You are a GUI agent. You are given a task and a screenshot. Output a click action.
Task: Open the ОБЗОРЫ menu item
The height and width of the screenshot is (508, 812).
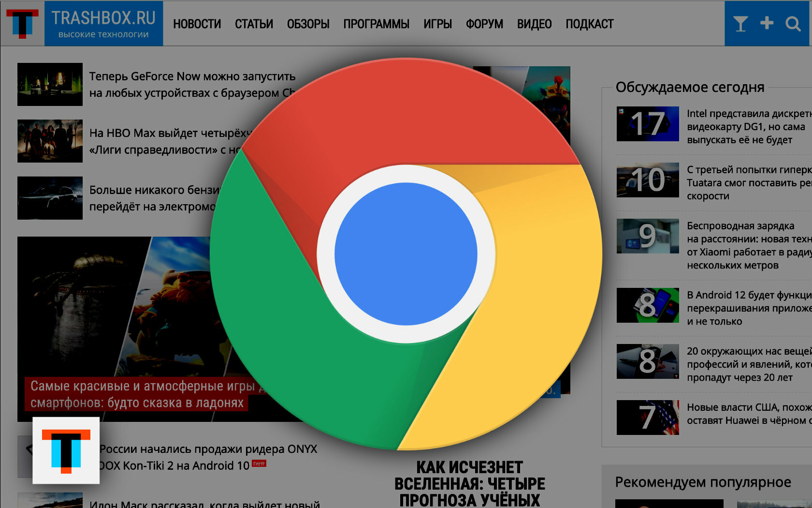click(308, 24)
